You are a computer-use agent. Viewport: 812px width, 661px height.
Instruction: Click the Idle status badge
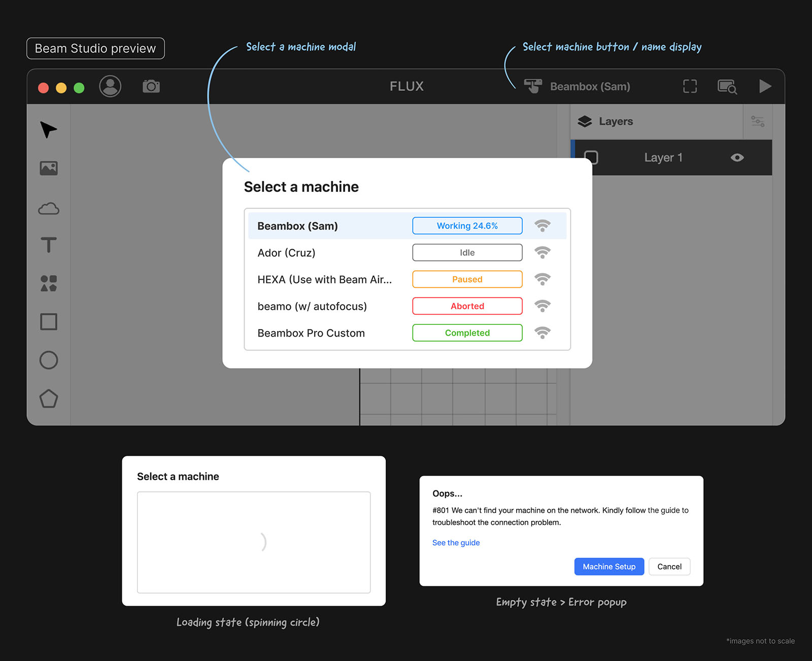pyautogui.click(x=467, y=253)
